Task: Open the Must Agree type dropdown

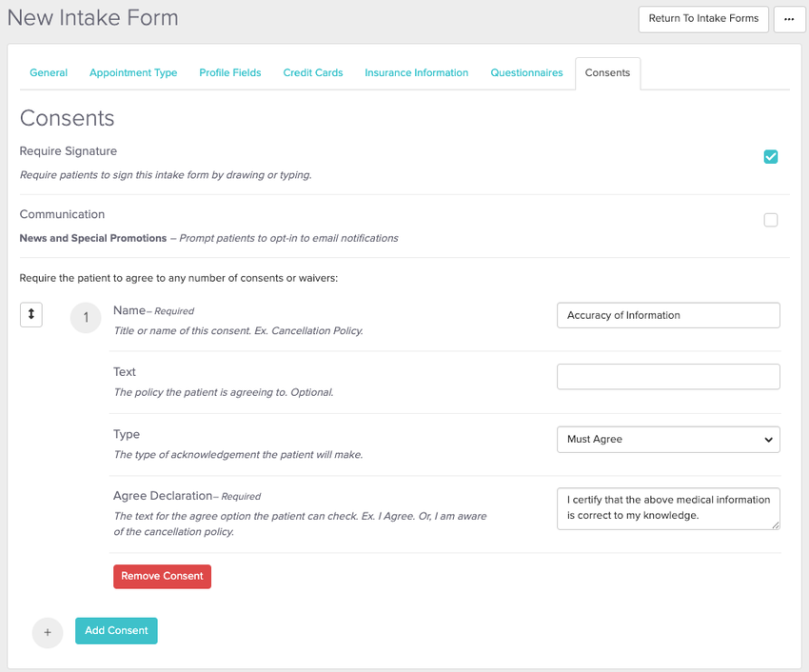Action: [x=668, y=439]
